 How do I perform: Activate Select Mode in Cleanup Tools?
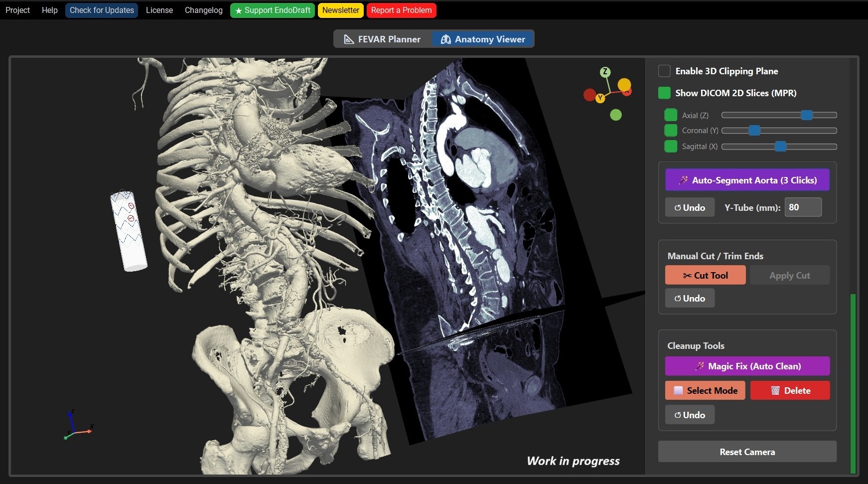coord(705,390)
